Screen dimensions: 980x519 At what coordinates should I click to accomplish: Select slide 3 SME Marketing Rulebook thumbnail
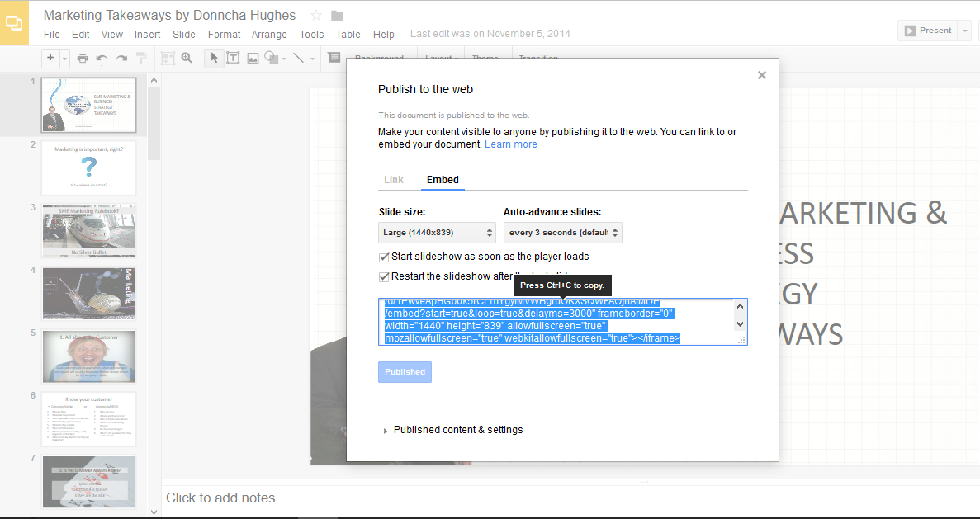coord(88,230)
